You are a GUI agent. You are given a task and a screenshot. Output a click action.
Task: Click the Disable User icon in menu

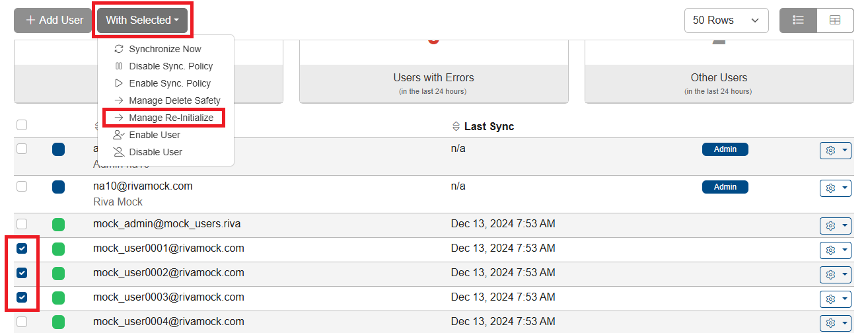119,152
